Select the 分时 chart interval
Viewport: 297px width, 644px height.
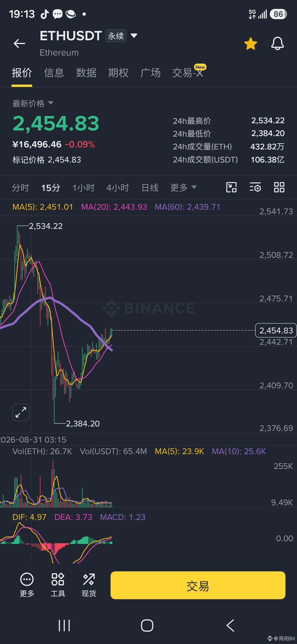pos(20,187)
